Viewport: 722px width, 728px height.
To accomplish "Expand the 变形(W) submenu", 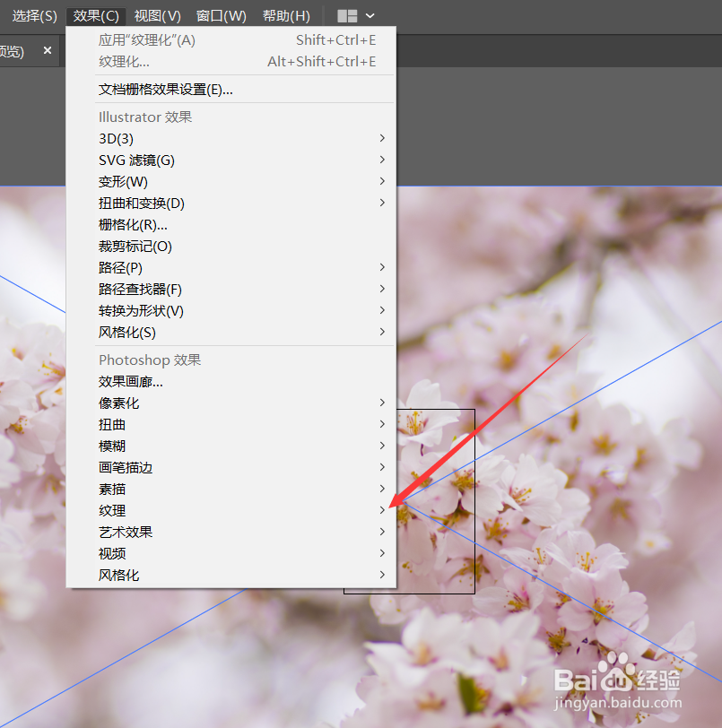I will (231, 181).
